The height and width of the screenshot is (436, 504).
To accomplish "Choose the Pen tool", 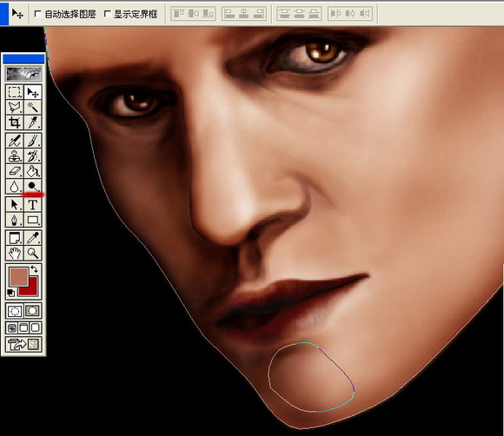I will click(x=15, y=220).
